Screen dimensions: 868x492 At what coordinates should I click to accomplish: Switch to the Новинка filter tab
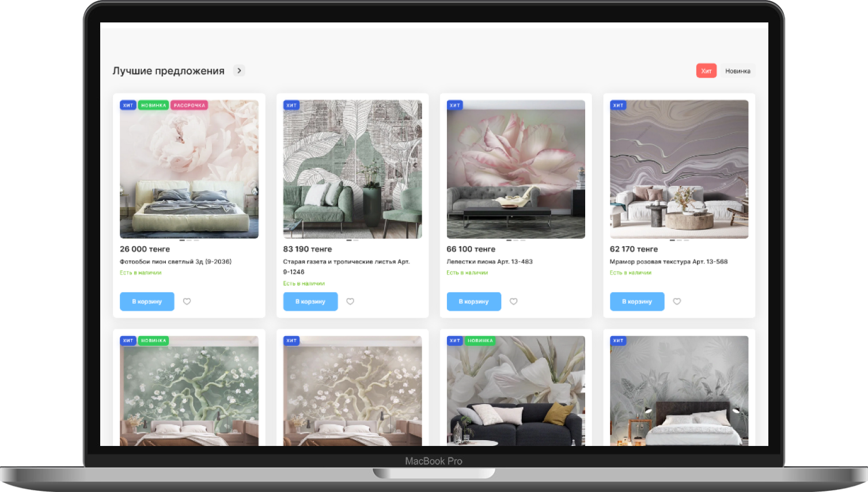tap(738, 71)
